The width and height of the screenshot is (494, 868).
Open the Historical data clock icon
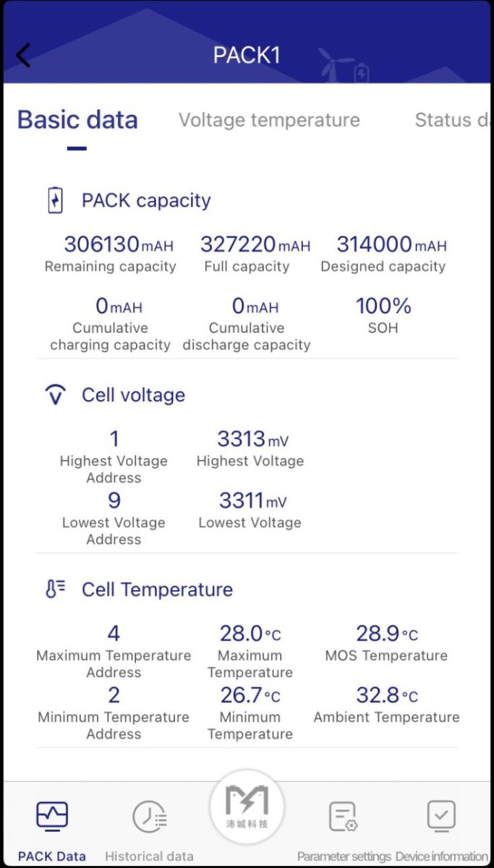click(150, 817)
